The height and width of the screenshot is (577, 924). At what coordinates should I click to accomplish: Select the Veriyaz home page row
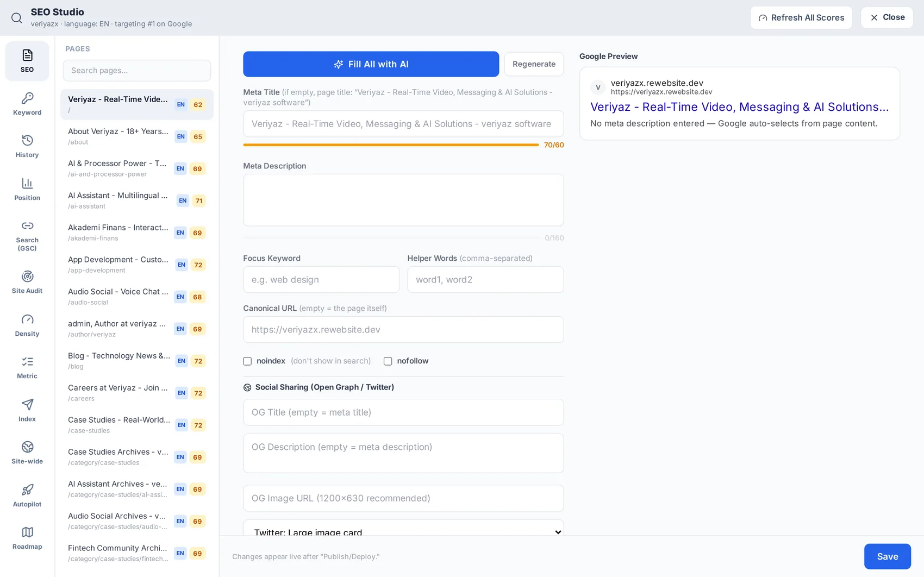tap(137, 104)
